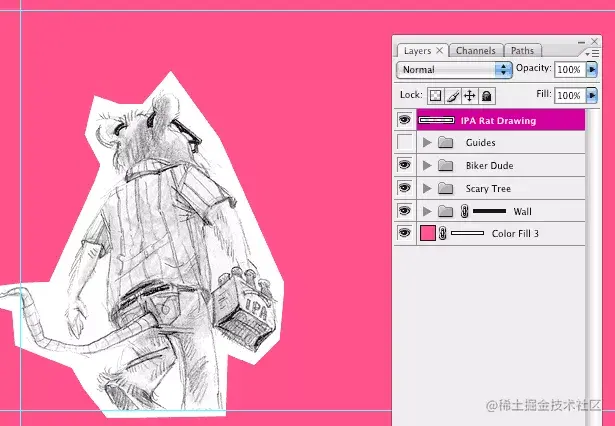Screen dimensions: 615x426
Task: Click the Opacity percentage field
Action: tap(570, 70)
